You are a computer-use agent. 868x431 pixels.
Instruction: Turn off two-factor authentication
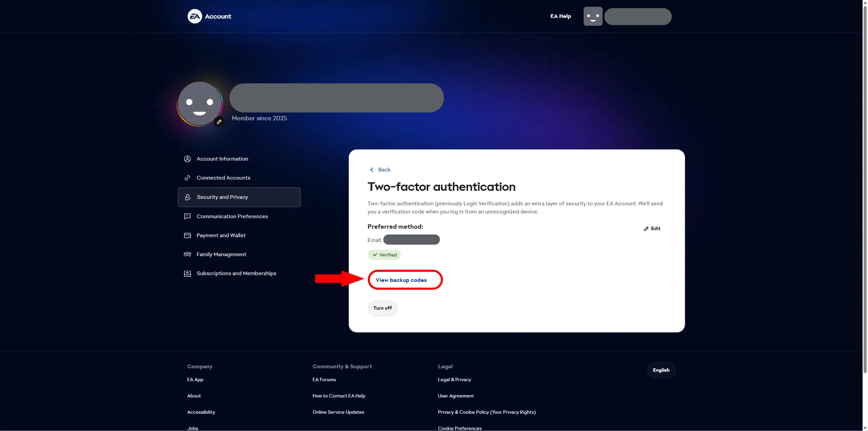coord(382,308)
